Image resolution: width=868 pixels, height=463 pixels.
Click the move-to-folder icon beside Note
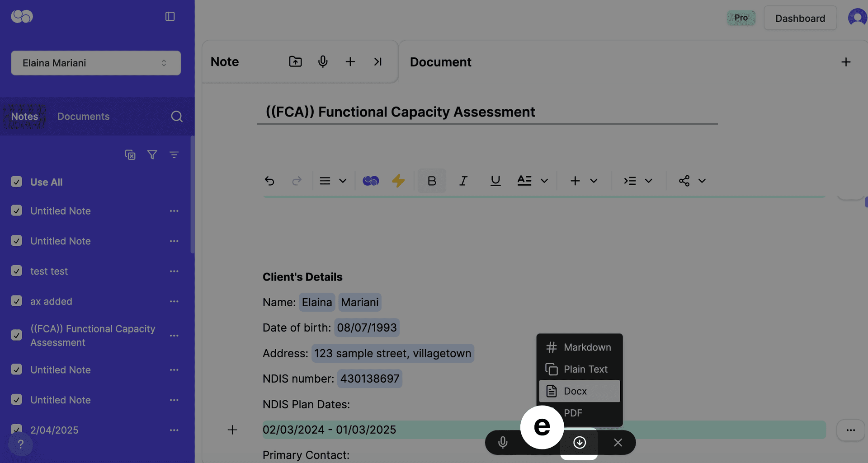(x=295, y=61)
